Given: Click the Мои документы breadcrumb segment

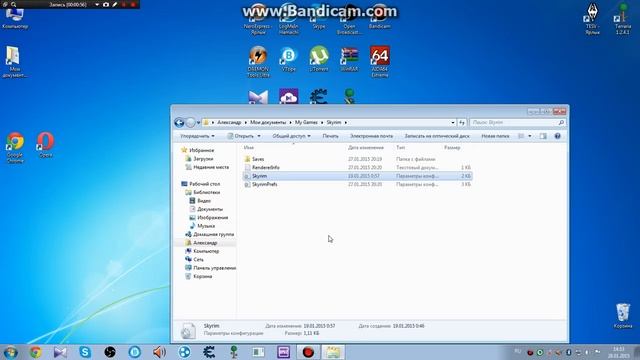Looking at the screenshot, I should (268, 122).
